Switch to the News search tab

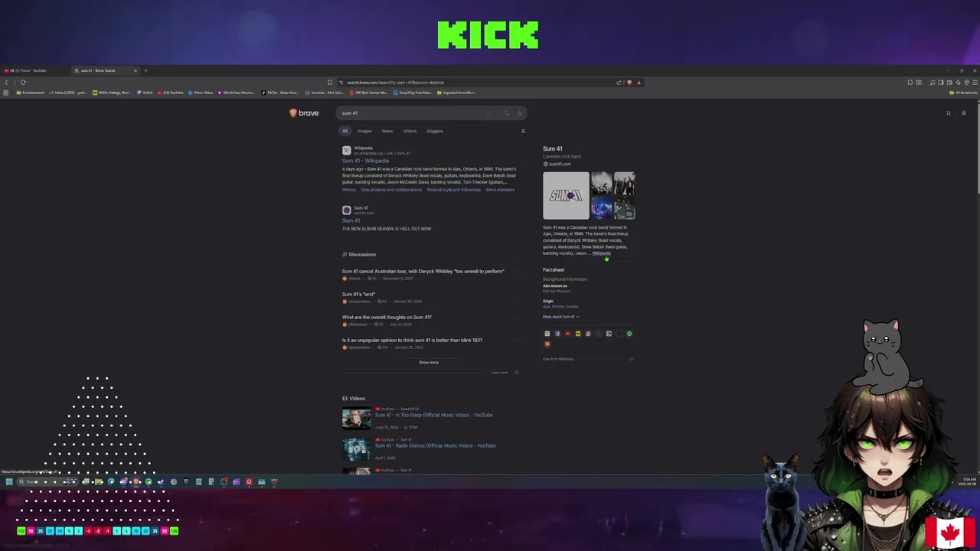[x=387, y=131]
